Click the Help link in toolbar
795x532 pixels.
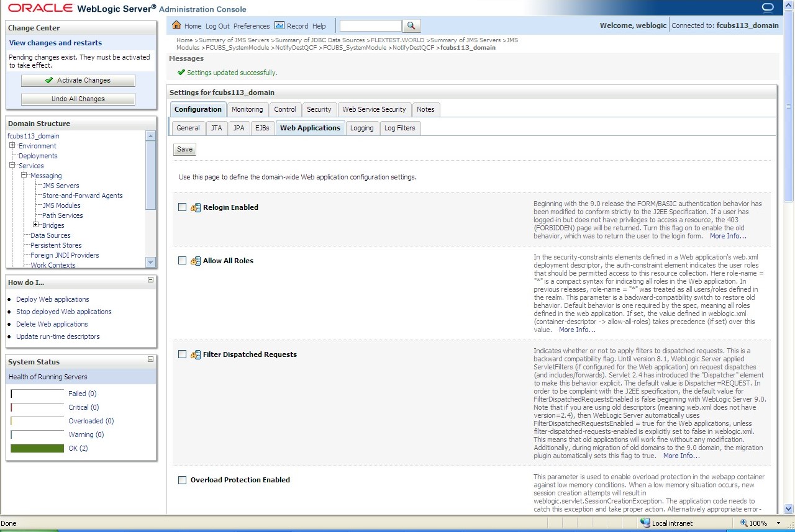coord(319,26)
